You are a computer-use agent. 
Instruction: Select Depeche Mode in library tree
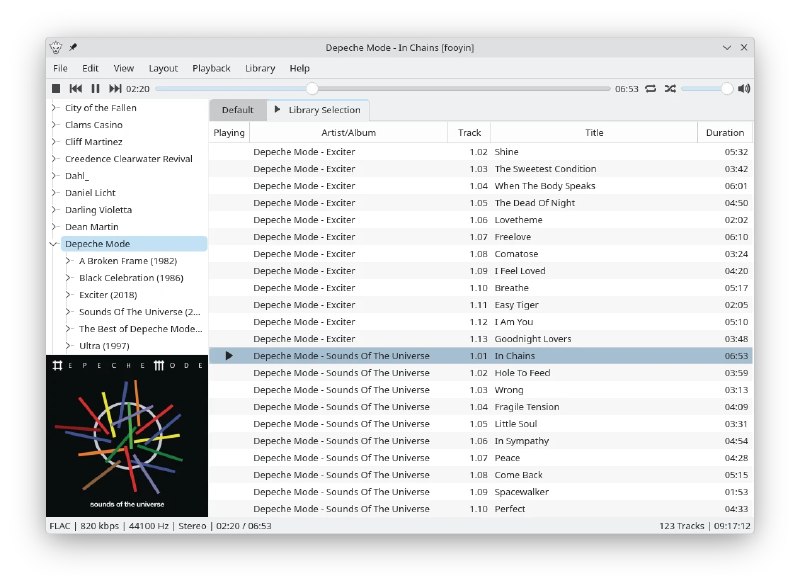point(134,244)
